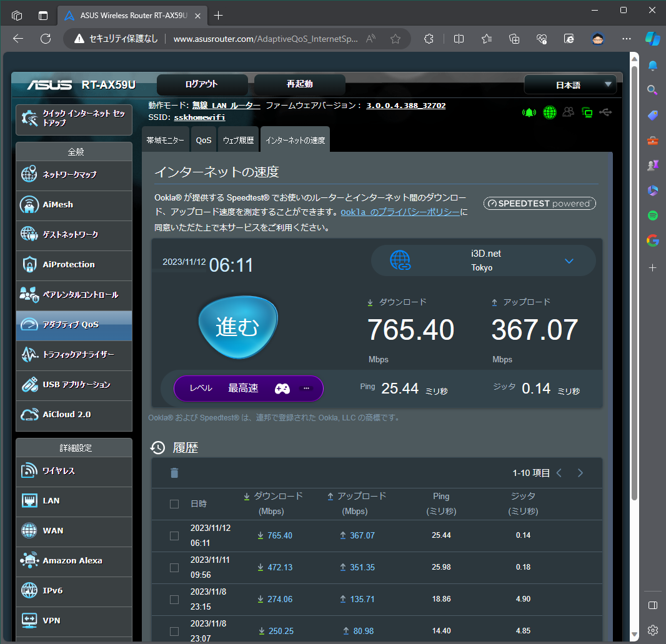
Task: Check the 2023/11/8 23:15 history row
Action: [174, 600]
